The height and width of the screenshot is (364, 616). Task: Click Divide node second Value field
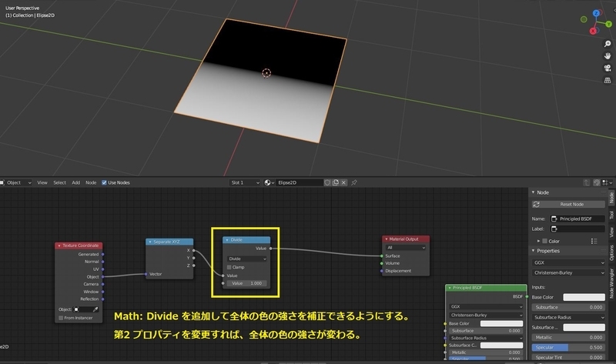(247, 283)
